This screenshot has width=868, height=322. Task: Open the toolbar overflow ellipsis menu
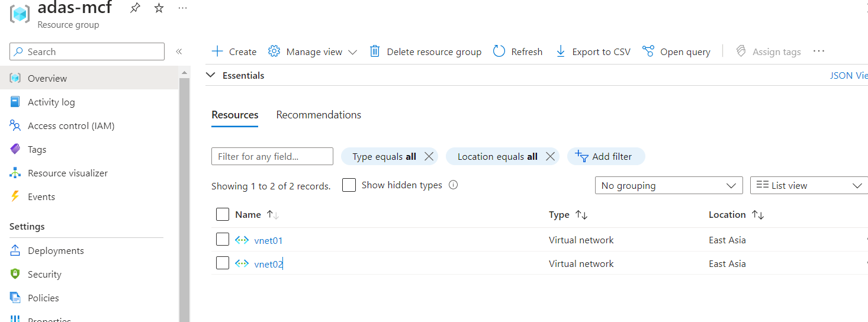[819, 51]
